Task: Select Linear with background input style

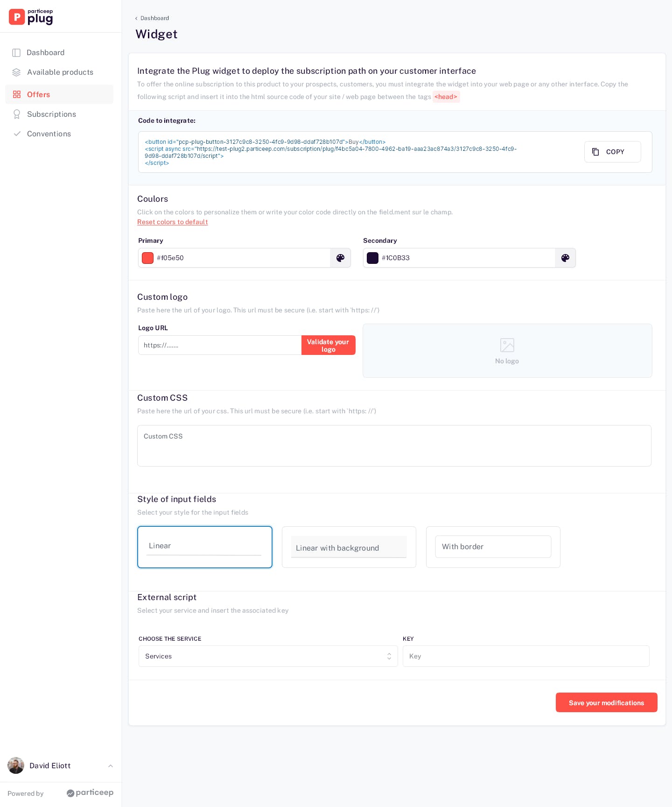Action: point(349,547)
